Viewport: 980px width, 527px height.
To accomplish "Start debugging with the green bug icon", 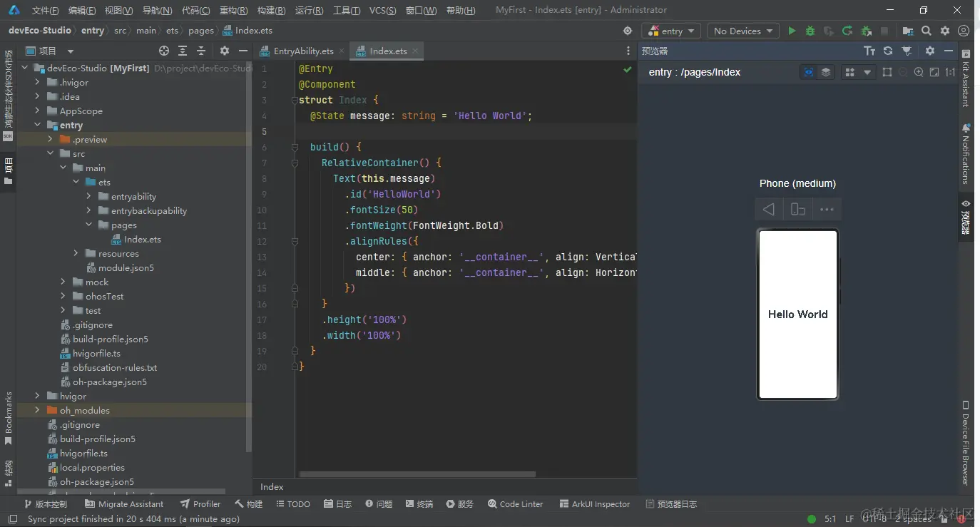I will click(x=810, y=31).
